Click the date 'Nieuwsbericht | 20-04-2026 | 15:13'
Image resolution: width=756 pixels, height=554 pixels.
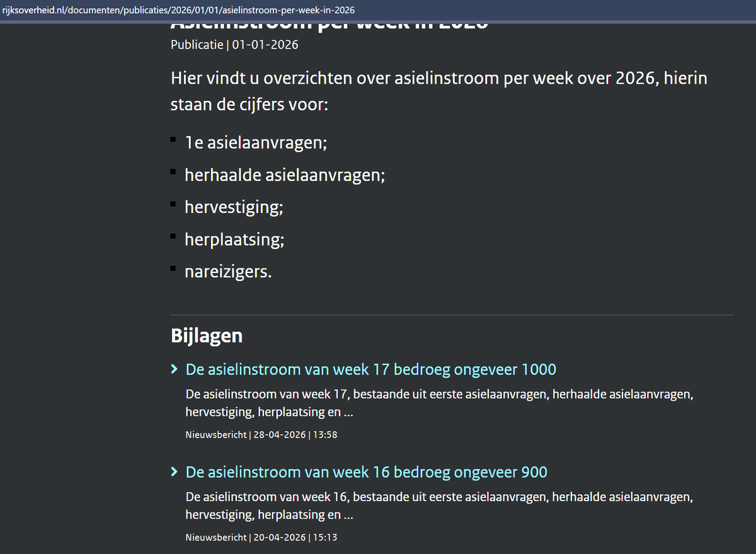(261, 538)
